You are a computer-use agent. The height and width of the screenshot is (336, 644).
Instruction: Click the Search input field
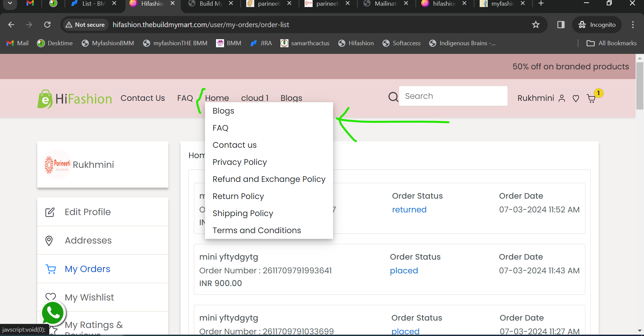[x=453, y=96]
